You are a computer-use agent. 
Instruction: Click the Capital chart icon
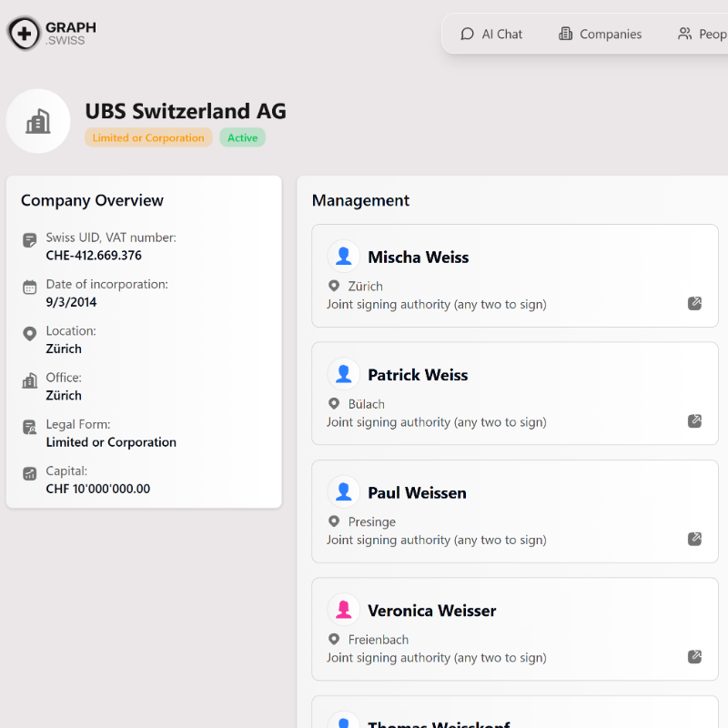click(x=30, y=473)
